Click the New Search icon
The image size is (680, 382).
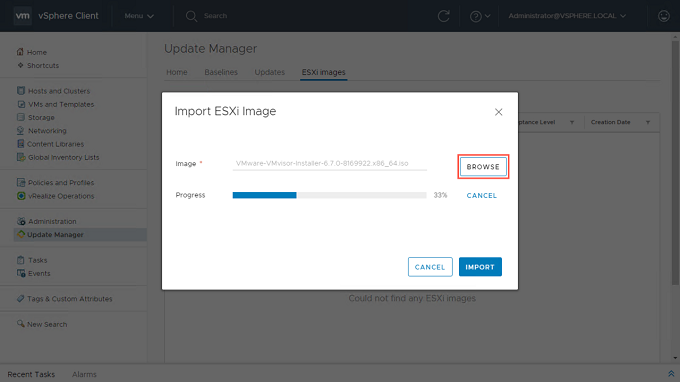point(20,323)
